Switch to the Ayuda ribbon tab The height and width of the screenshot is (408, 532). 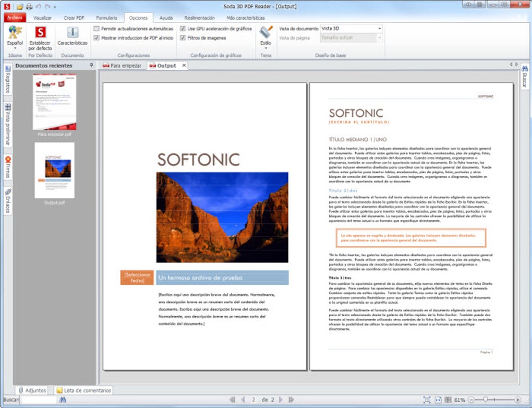166,18
